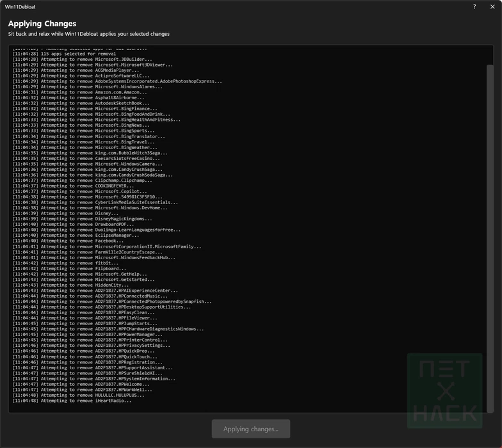Select the '115 apps selected for removal' line
Image resolution: width=502 pixels, height=448 pixels.
(x=78, y=54)
